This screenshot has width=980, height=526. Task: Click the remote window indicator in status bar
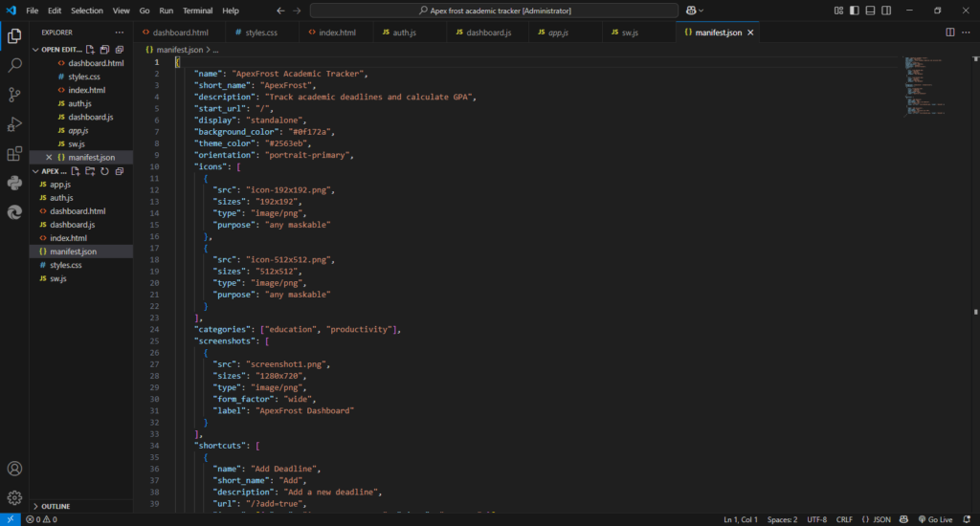pyautogui.click(x=10, y=519)
